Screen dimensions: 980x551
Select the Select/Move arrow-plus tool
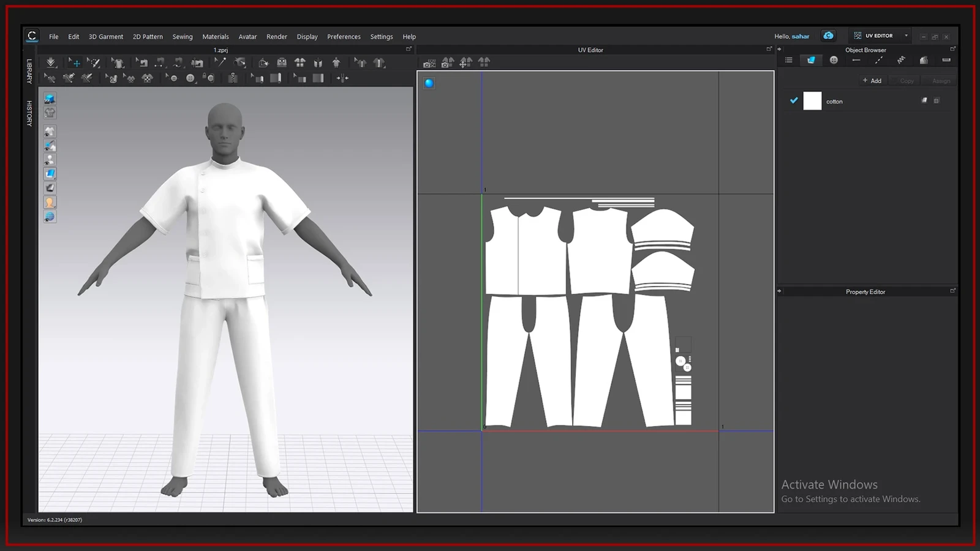73,62
